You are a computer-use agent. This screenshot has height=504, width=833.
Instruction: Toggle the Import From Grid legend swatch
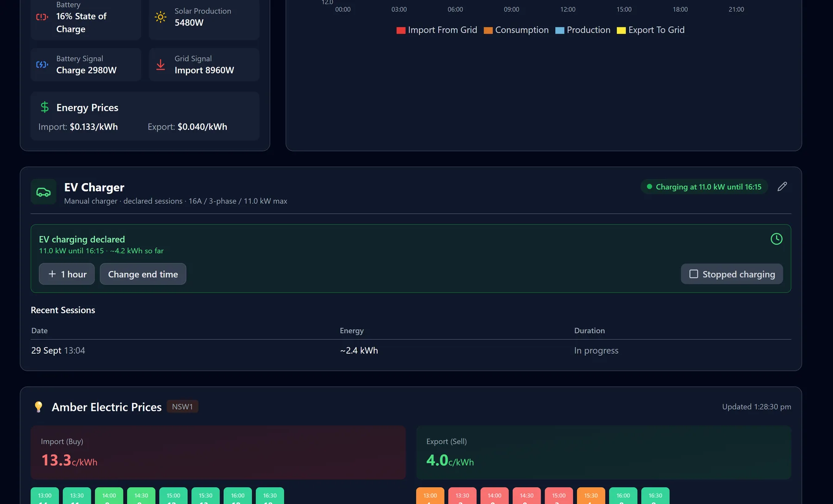point(401,31)
